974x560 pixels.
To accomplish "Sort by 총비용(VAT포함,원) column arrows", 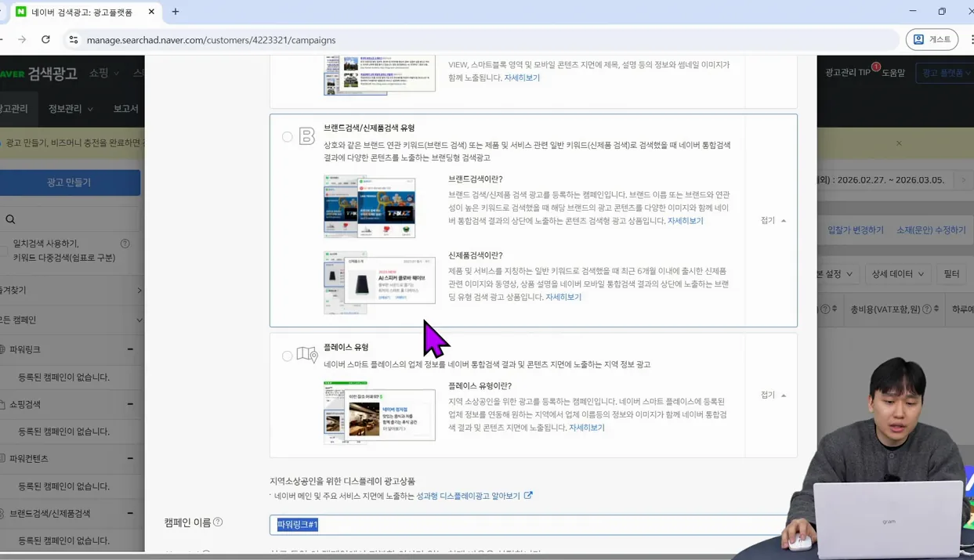I will [x=936, y=309].
